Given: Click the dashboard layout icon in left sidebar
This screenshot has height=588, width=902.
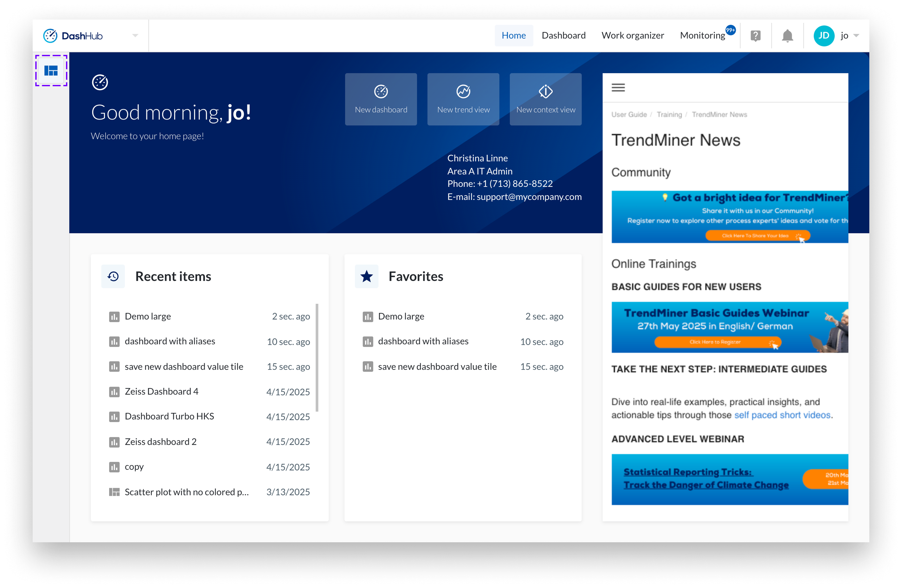Looking at the screenshot, I should (51, 71).
